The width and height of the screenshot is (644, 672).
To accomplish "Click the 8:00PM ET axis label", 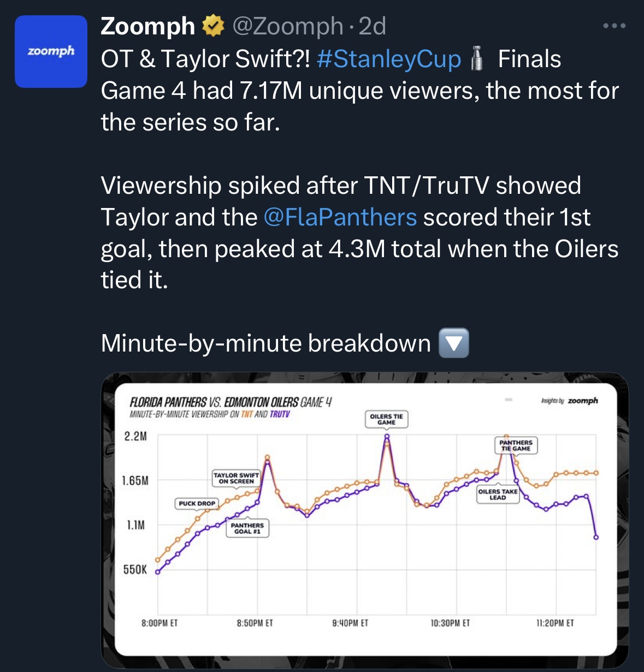I will coord(159,623).
